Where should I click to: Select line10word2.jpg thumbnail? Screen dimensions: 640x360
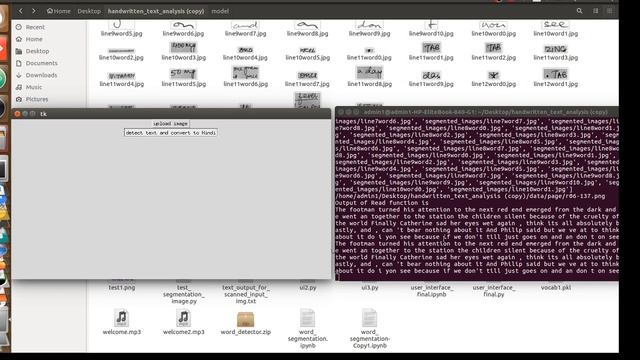(x=122, y=51)
